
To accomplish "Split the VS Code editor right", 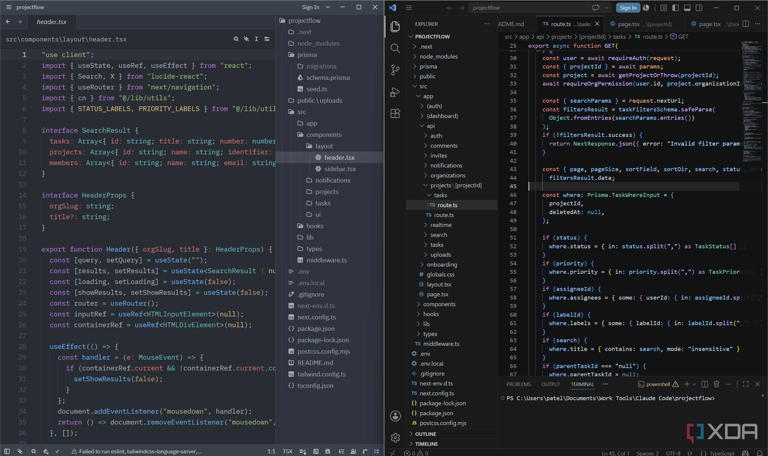I will (x=745, y=24).
